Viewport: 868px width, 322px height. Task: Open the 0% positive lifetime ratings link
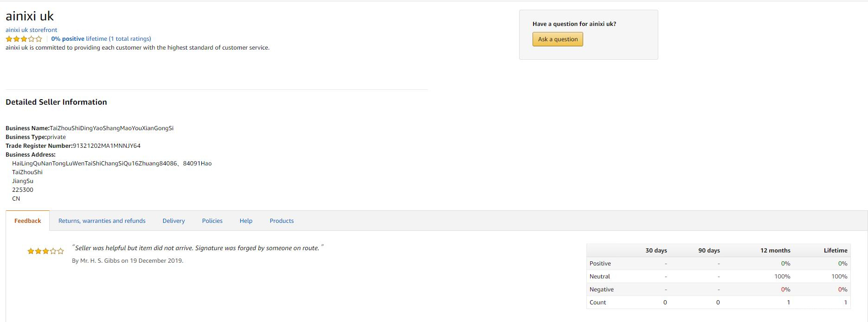[x=101, y=39]
